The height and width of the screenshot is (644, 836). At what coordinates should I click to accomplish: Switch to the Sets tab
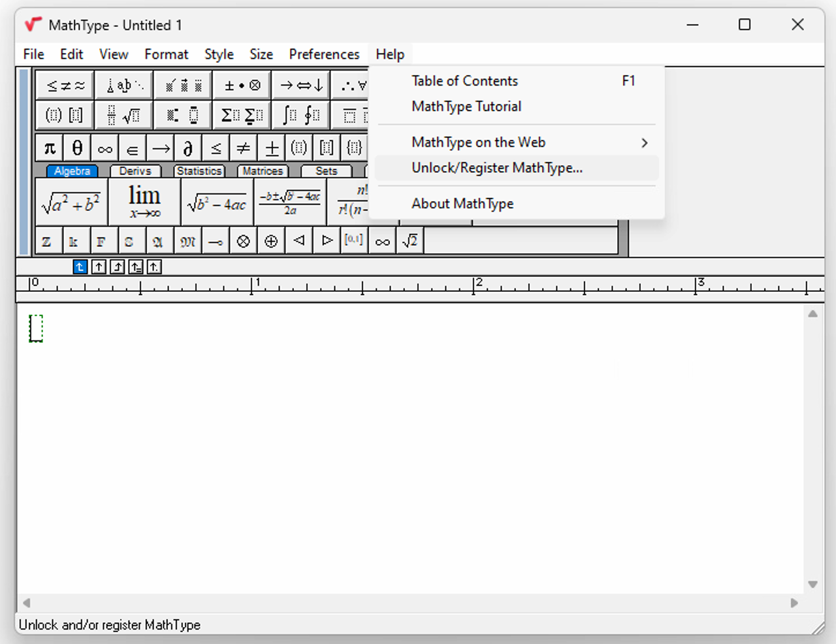click(326, 171)
